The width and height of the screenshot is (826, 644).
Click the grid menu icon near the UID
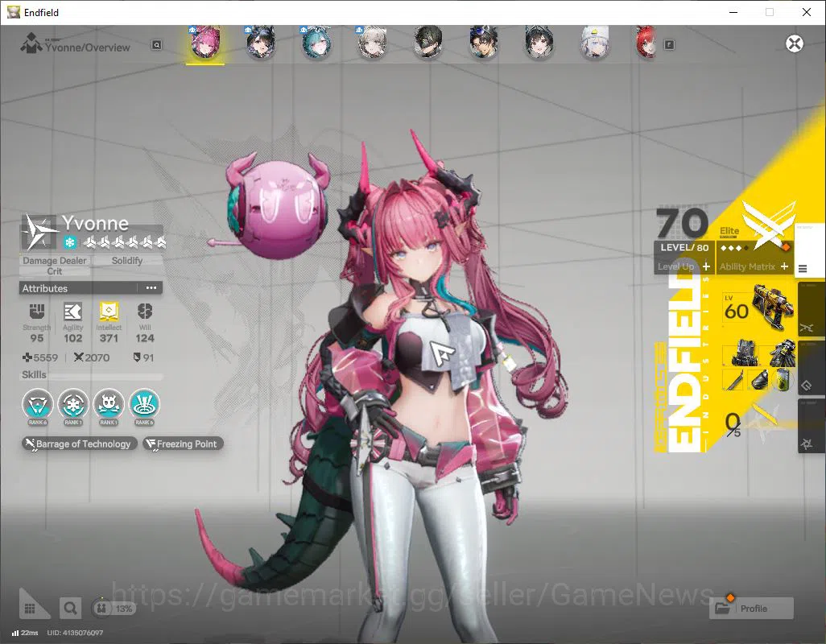[30, 609]
